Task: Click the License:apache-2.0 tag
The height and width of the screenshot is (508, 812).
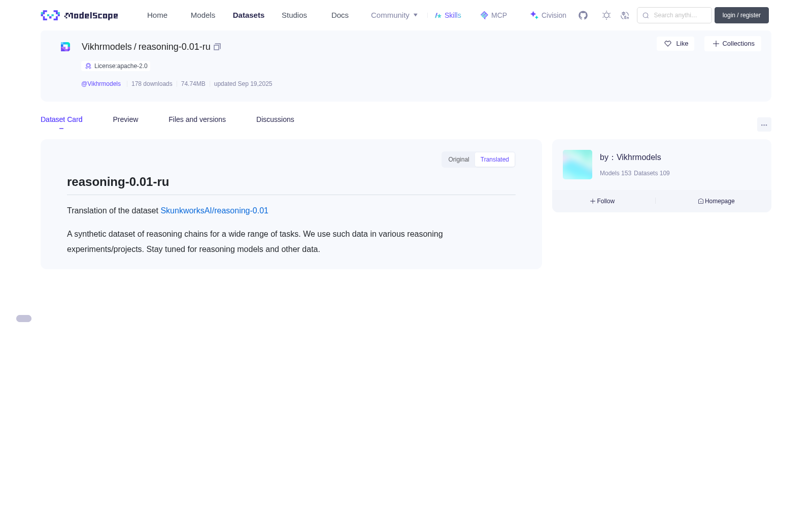Action: (116, 66)
